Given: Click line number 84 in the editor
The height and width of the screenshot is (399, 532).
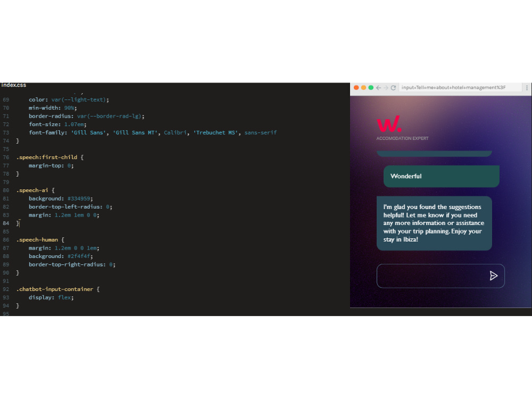Looking at the screenshot, I should point(6,223).
